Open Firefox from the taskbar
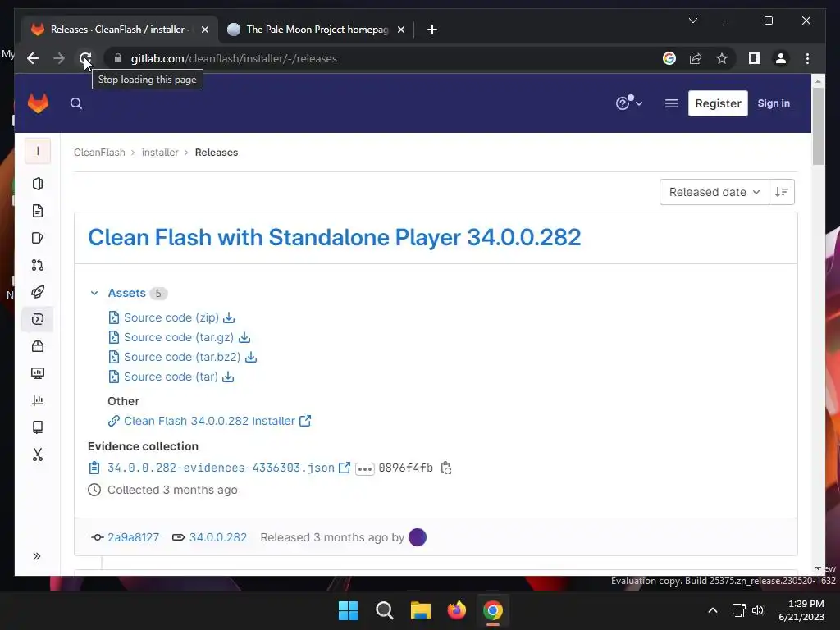This screenshot has width=840, height=630. (456, 610)
